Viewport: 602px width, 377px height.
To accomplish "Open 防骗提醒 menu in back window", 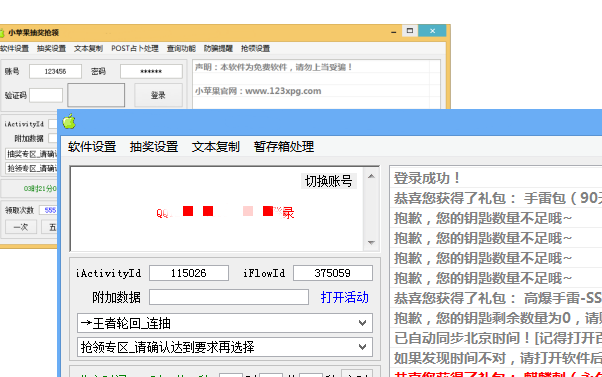I will 218,48.
